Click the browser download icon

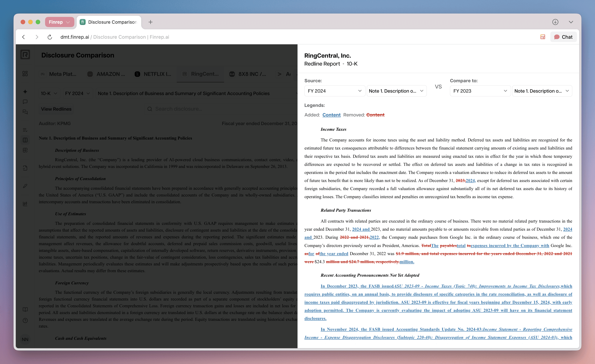click(555, 22)
